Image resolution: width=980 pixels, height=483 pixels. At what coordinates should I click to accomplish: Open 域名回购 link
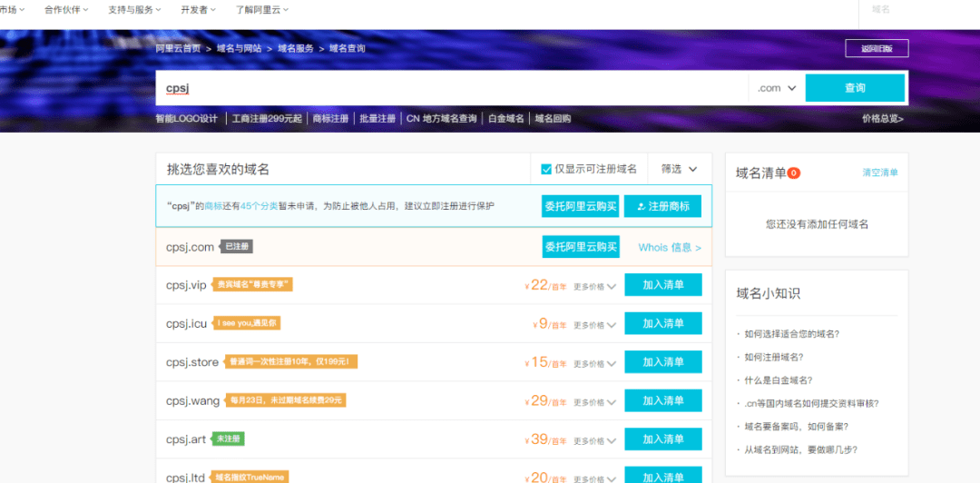pyautogui.click(x=553, y=118)
